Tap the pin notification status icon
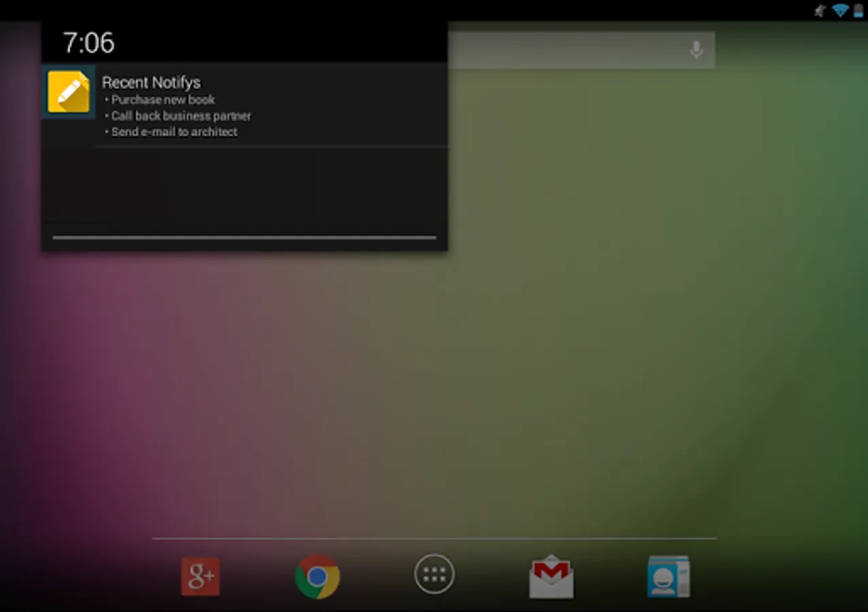 tap(820, 10)
